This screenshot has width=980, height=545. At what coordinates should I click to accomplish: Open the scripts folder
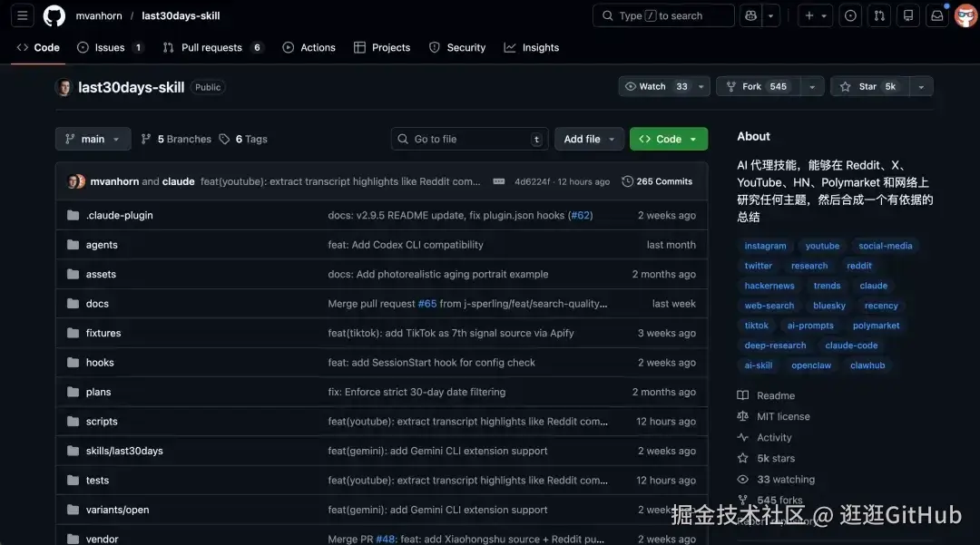[102, 422]
